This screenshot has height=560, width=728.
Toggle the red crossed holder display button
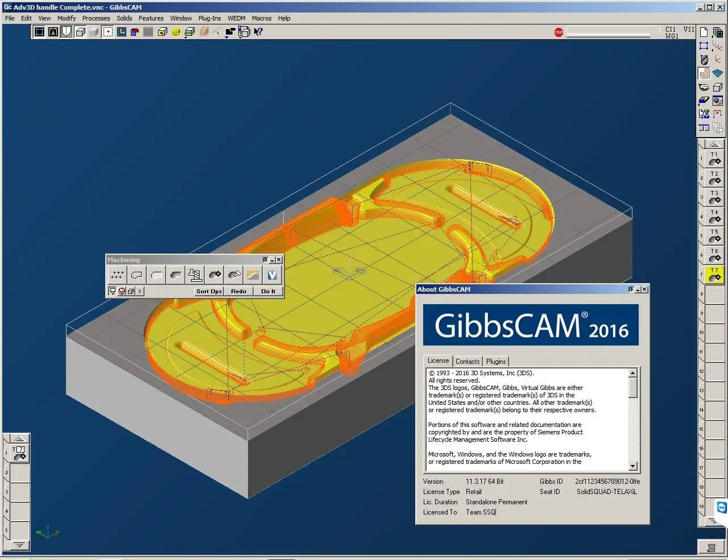coord(121,291)
